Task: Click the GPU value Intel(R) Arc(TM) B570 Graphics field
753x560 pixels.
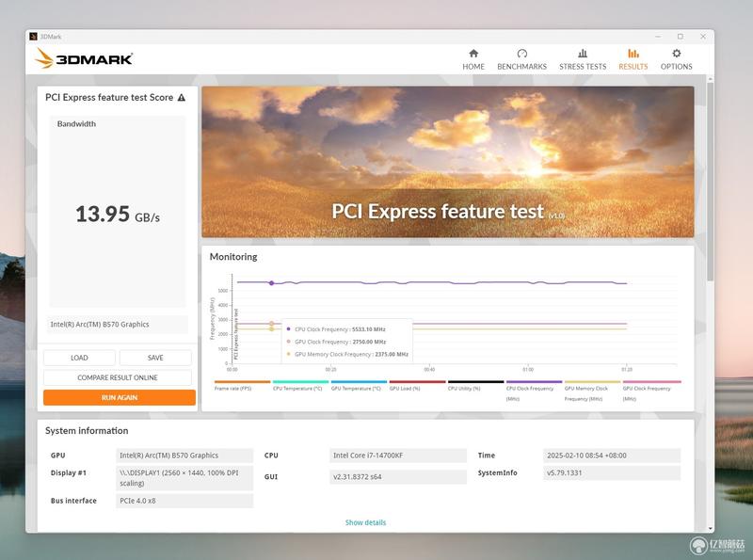Action: pos(184,456)
